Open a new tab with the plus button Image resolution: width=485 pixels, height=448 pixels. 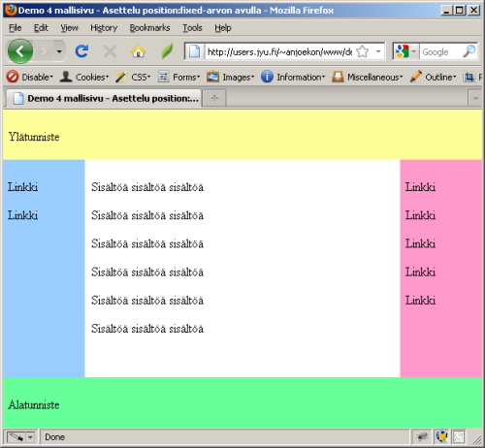coord(214,98)
